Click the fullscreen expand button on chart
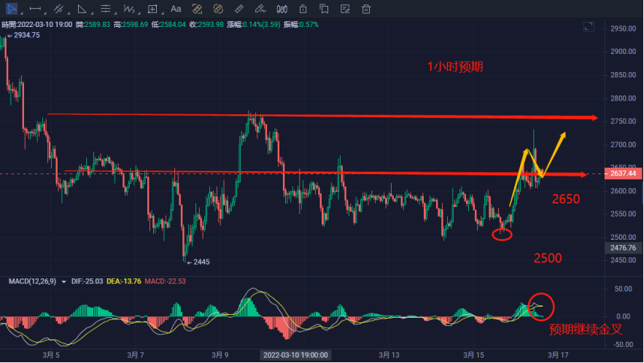644x363 pixels. click(589, 27)
